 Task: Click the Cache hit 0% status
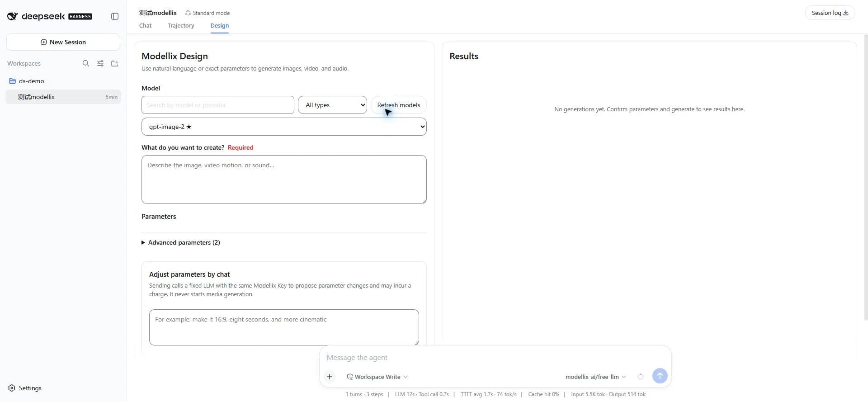(543, 394)
